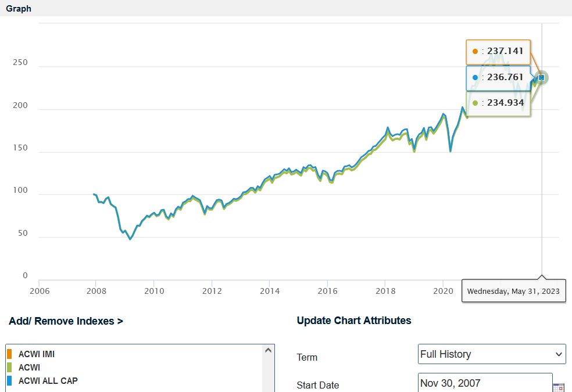The width and height of the screenshot is (572, 392).
Task: Click the blue 236.761 tooltip box
Action: 498,77
